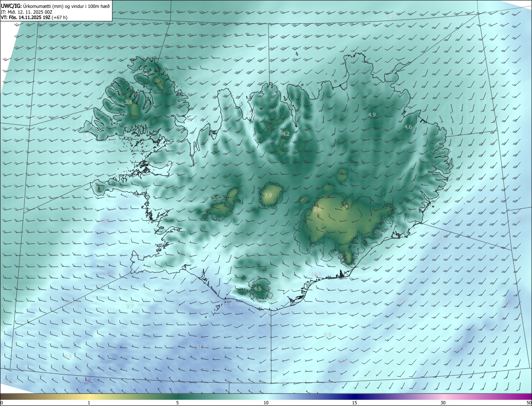
Task: Select the 9.9 value label in the southwest ocean
Action: (68, 356)
